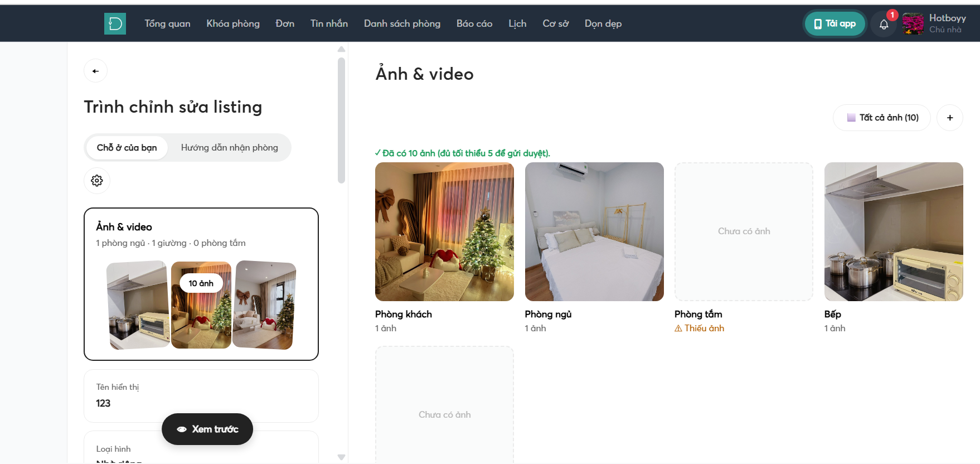980x464 pixels.
Task: Select Chỗ ở của bạn tab
Action: (x=127, y=148)
